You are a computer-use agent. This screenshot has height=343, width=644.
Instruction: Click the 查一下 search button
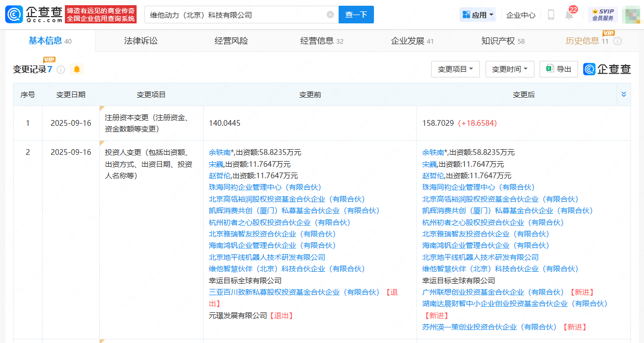click(356, 15)
